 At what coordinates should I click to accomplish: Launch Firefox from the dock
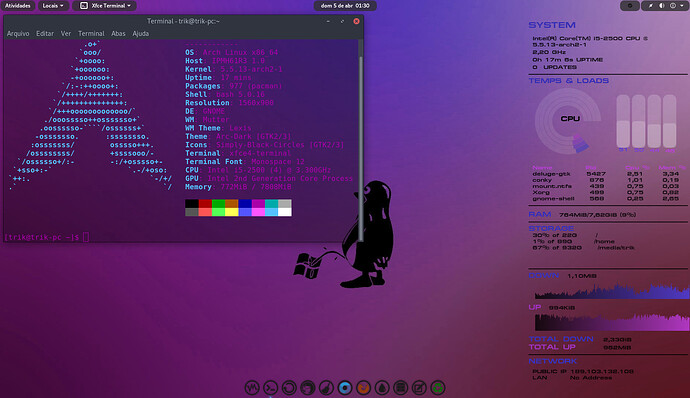(363, 388)
